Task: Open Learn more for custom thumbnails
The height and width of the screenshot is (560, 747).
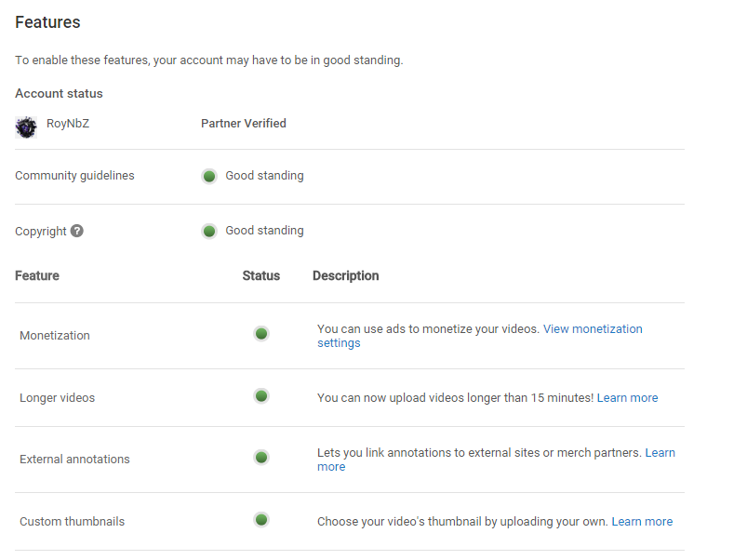Action: pyautogui.click(x=642, y=522)
